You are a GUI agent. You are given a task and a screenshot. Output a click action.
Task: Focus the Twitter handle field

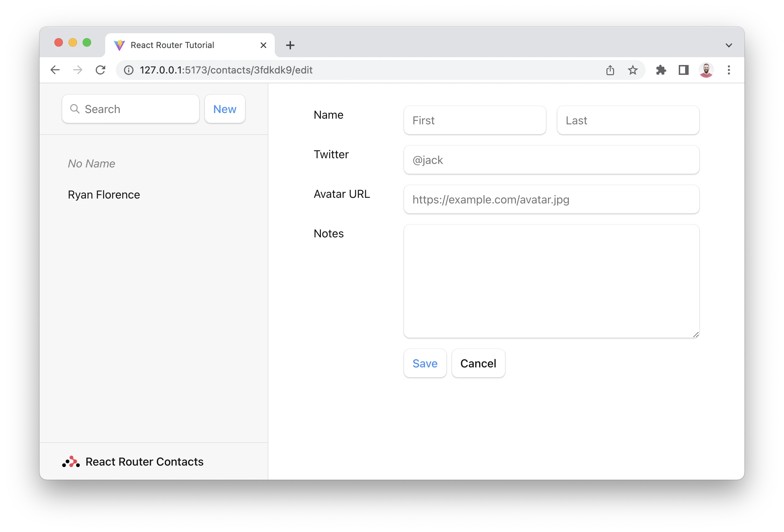[x=551, y=160]
